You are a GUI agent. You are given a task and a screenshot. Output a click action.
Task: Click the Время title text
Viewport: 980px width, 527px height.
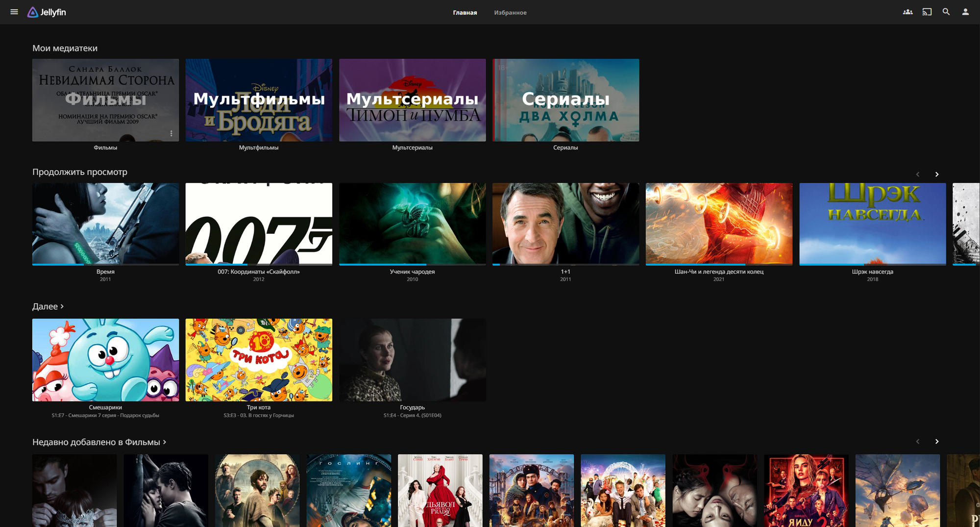click(x=105, y=272)
